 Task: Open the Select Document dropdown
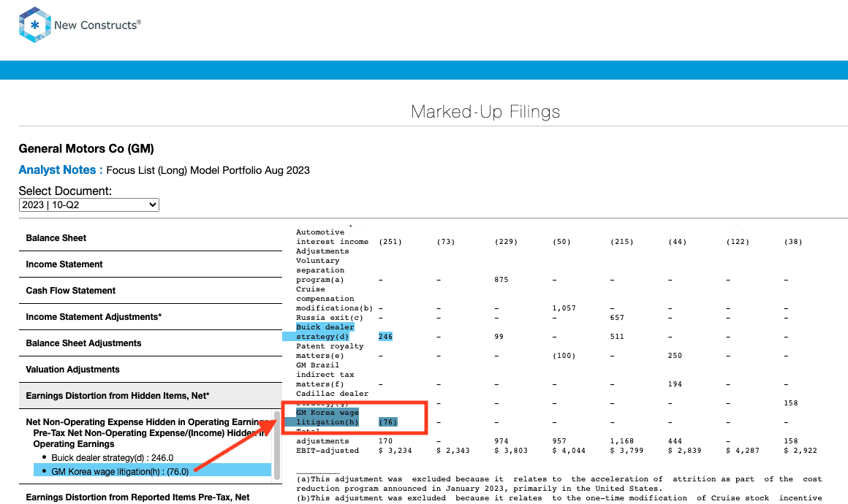pyautogui.click(x=89, y=205)
